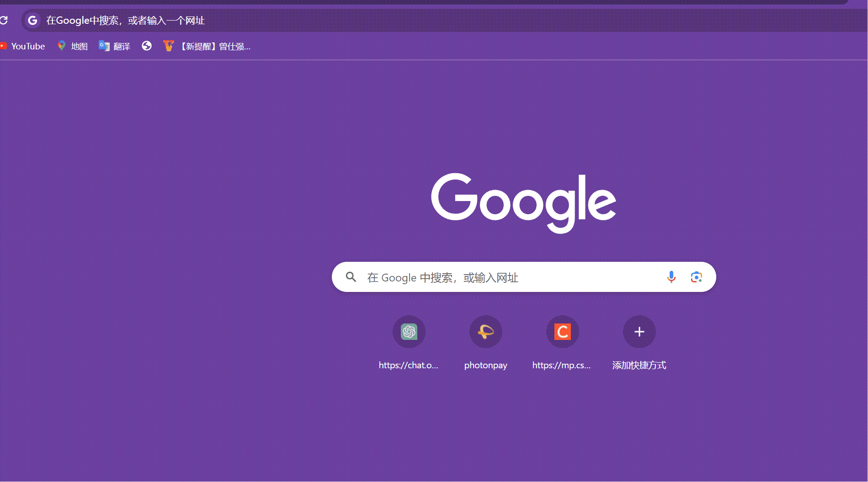Click the Google logo

tap(524, 203)
